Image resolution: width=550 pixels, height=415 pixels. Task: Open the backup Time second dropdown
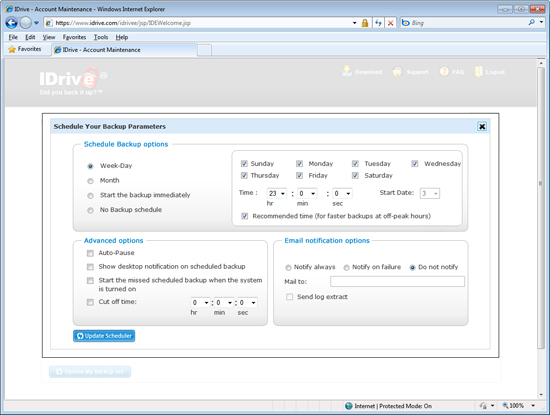pos(342,194)
